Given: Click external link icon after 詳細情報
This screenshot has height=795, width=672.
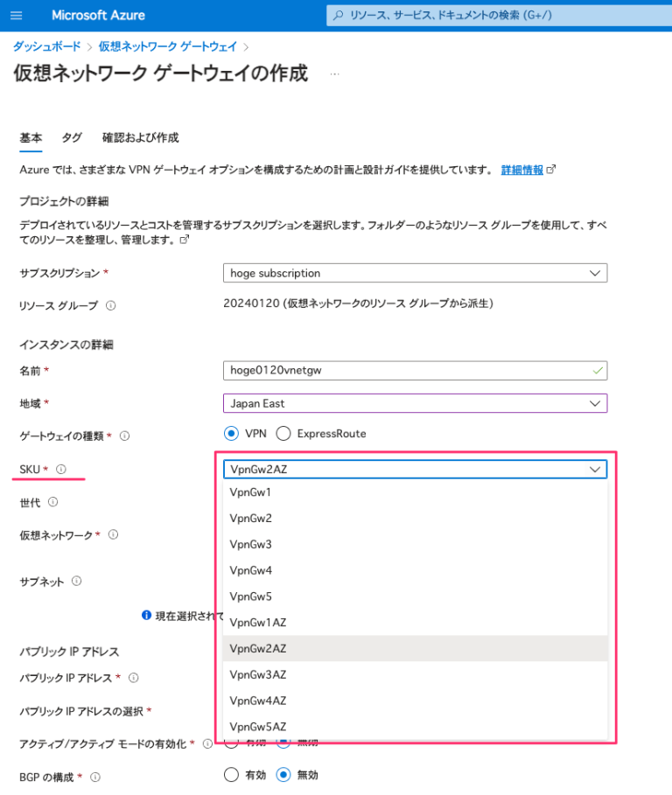Looking at the screenshot, I should 551,170.
